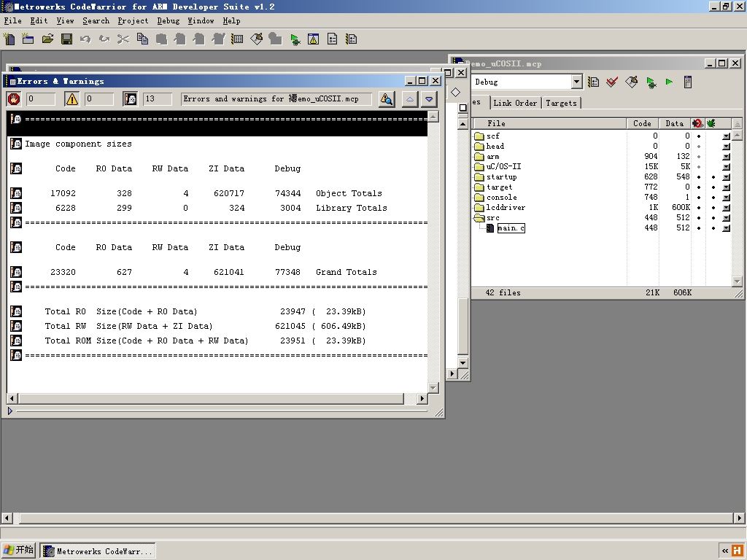The width and height of the screenshot is (747, 560).
Task: Open the Debug menu in menu bar
Action: 169,21
